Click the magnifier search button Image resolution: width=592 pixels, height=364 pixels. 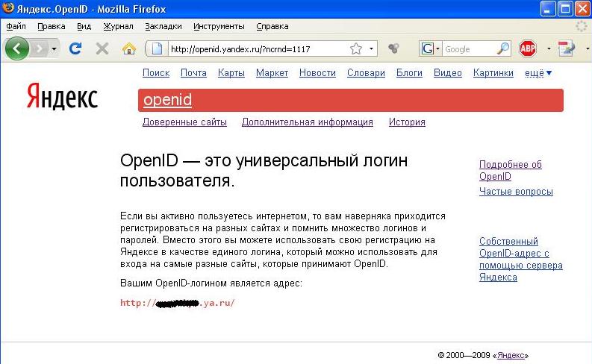pyautogui.click(x=502, y=48)
